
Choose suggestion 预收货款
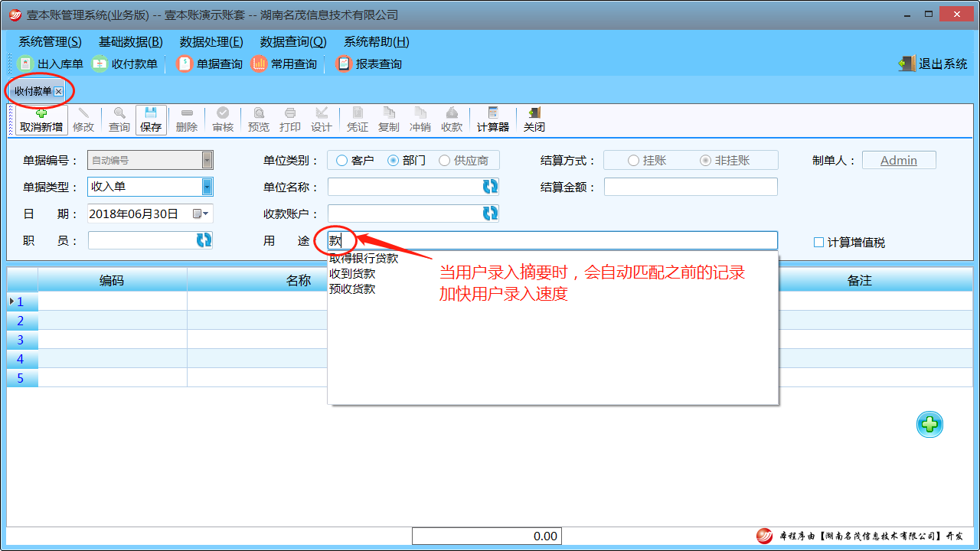(x=352, y=289)
